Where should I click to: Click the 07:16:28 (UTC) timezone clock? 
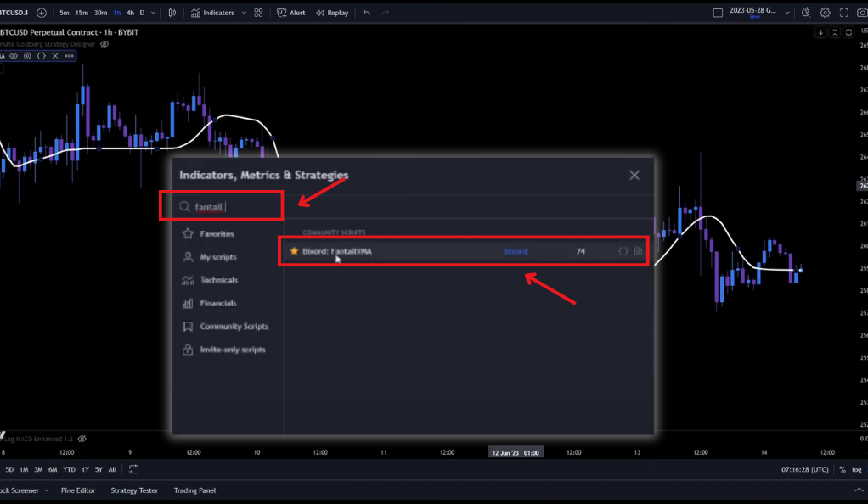point(805,469)
